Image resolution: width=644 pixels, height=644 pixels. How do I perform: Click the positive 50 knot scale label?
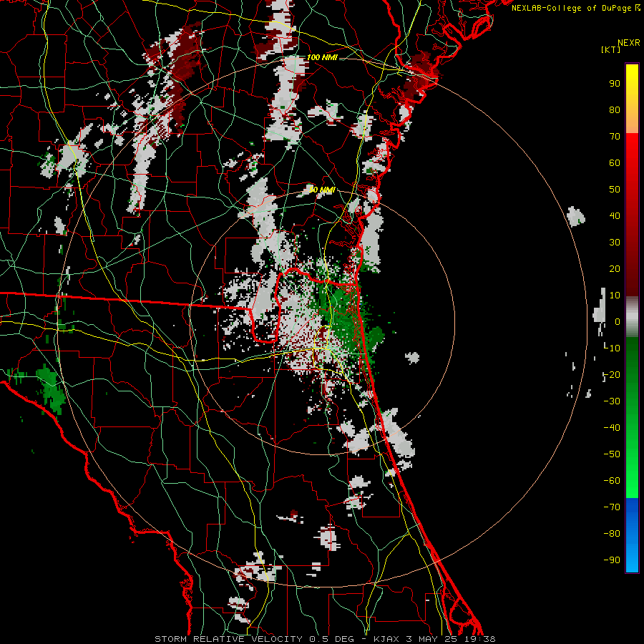coord(615,190)
